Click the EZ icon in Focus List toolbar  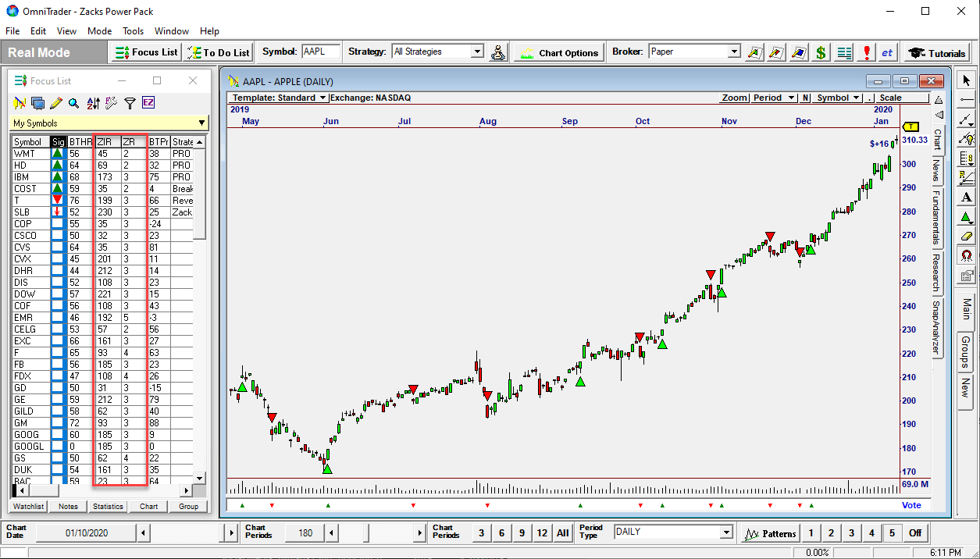(148, 103)
